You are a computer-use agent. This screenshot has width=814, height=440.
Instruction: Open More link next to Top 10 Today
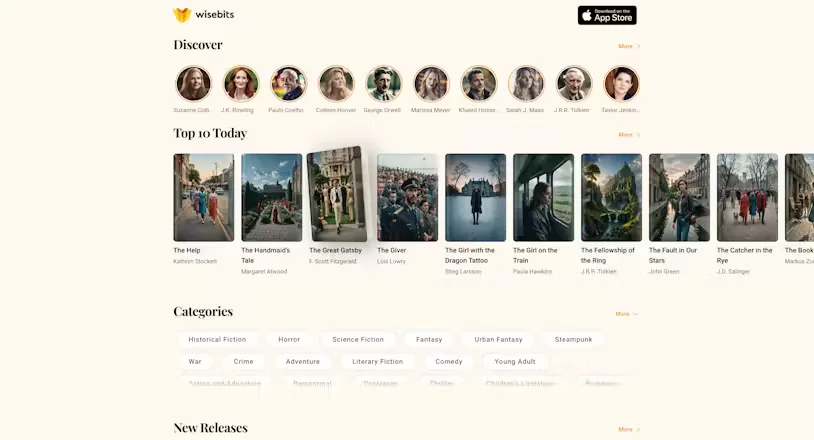tap(629, 134)
